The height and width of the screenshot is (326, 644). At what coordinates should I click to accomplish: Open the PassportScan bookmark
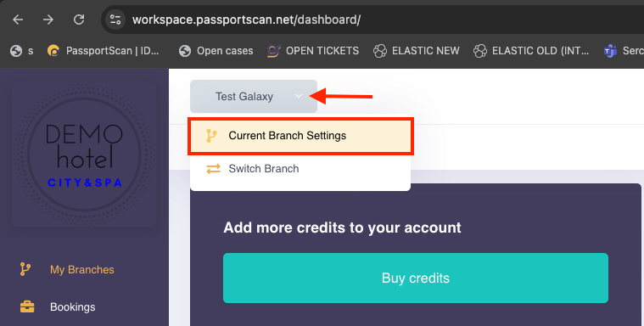[x=103, y=51]
